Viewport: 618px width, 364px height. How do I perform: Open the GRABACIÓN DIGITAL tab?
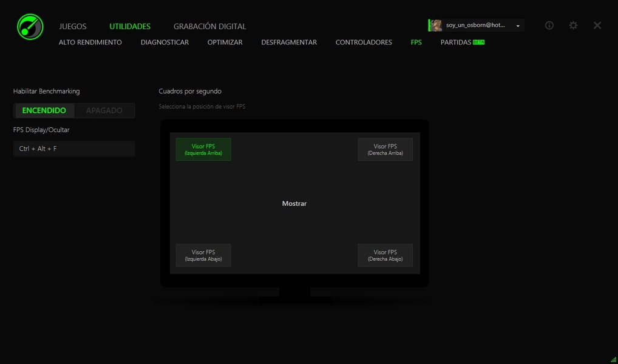pyautogui.click(x=209, y=27)
